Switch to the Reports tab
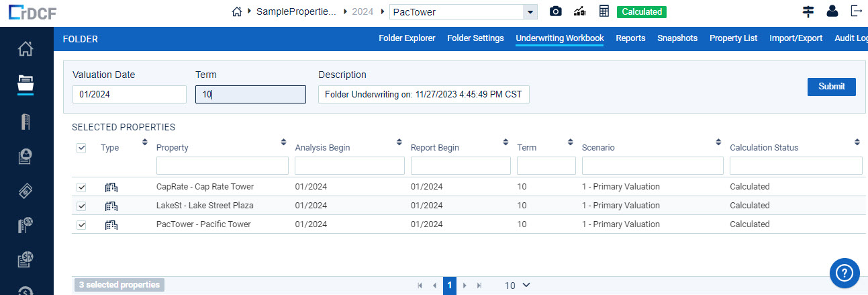This screenshot has width=868, height=295. click(x=630, y=38)
